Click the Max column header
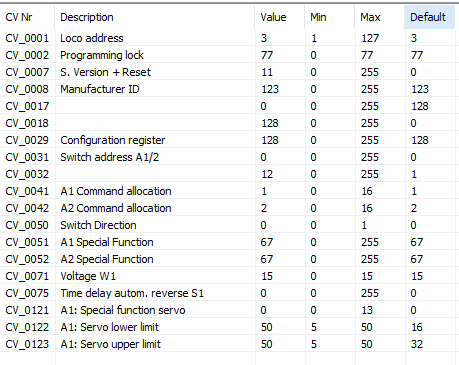The image size is (459, 365). pos(380,17)
